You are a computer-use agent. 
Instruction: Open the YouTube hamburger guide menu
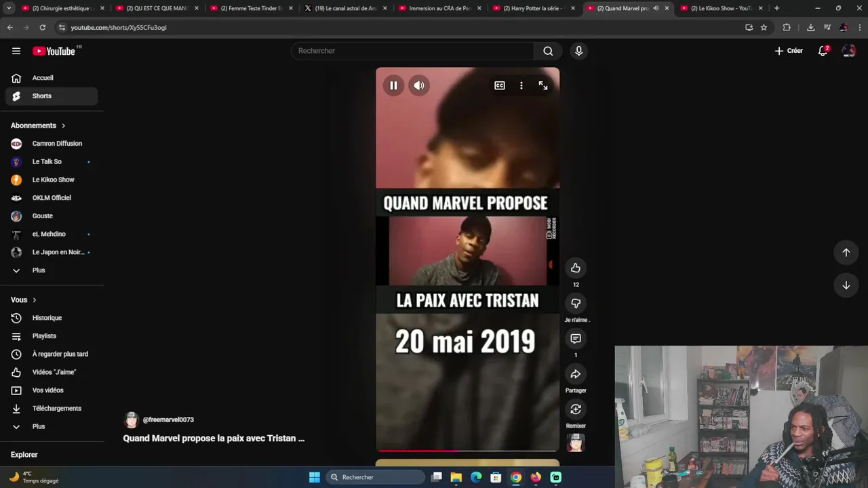pos(16,51)
